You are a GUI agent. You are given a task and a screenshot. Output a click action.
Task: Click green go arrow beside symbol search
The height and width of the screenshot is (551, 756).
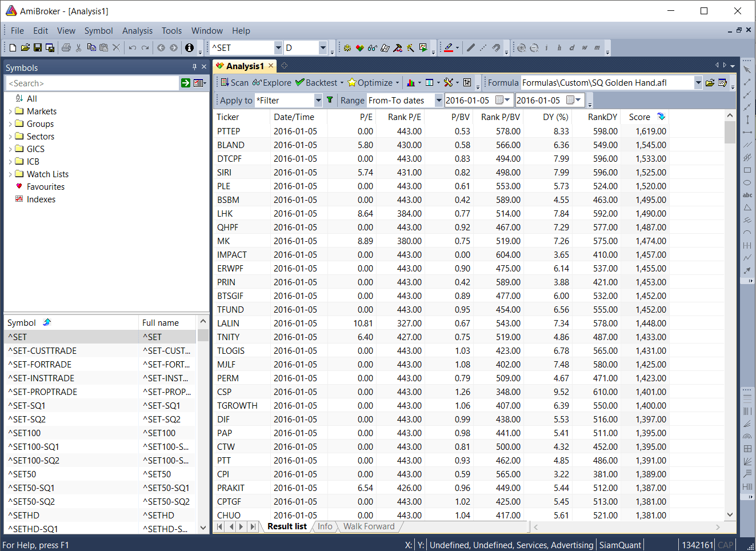(186, 83)
